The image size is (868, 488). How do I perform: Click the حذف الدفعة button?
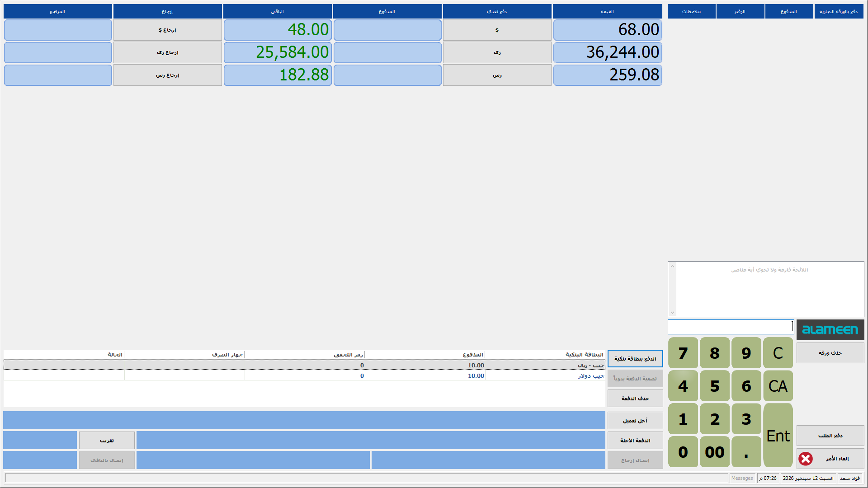pyautogui.click(x=635, y=399)
